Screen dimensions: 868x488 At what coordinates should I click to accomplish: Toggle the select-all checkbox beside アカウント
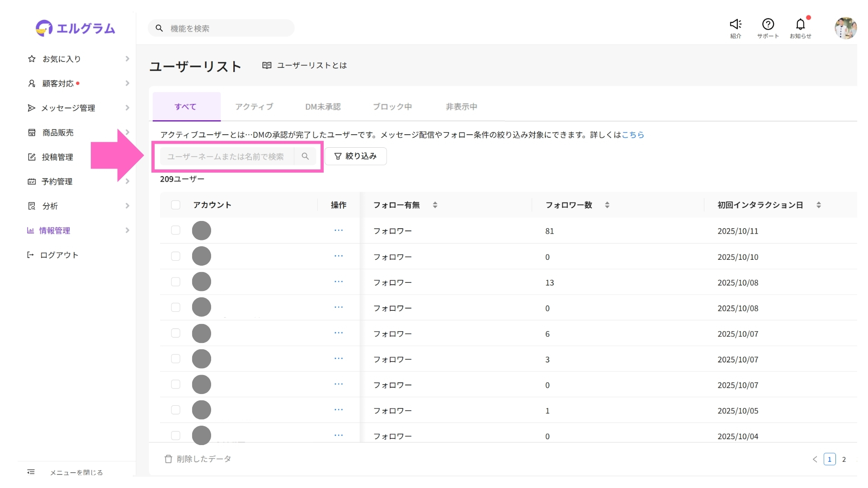[176, 205]
